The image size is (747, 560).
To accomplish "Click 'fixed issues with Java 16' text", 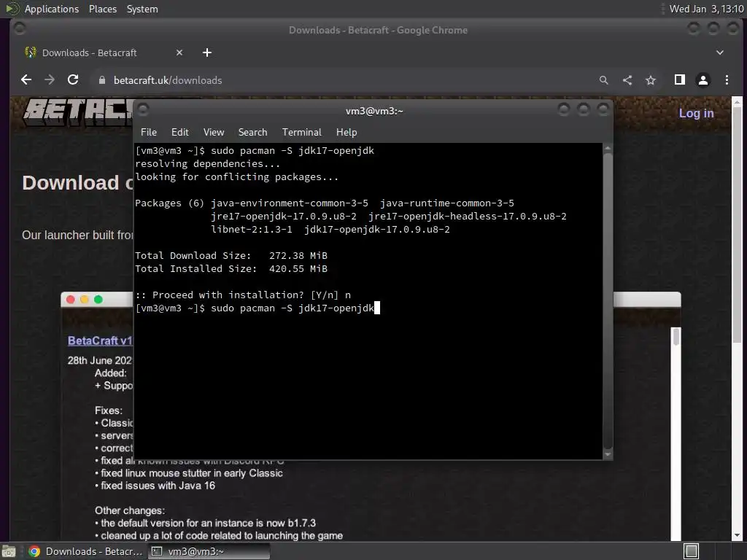I will coord(158,486).
